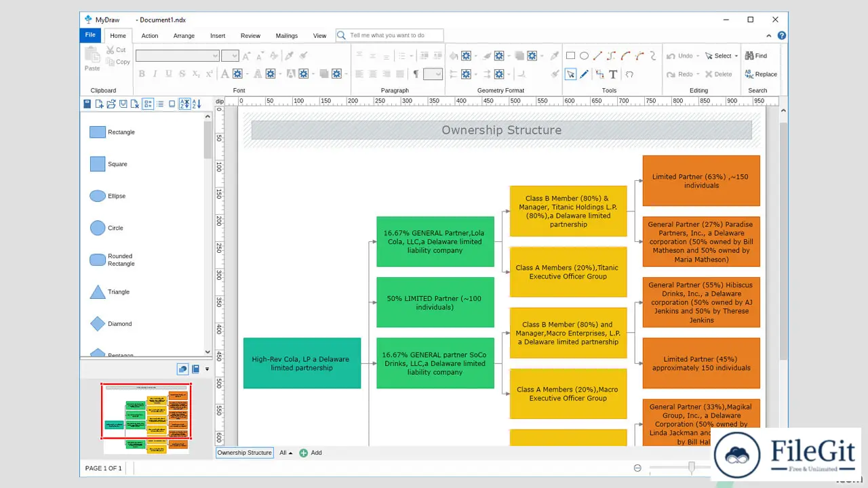This screenshot has width=868, height=488.
Task: Click the High-Rev Cola diagram box
Action: pos(302,363)
